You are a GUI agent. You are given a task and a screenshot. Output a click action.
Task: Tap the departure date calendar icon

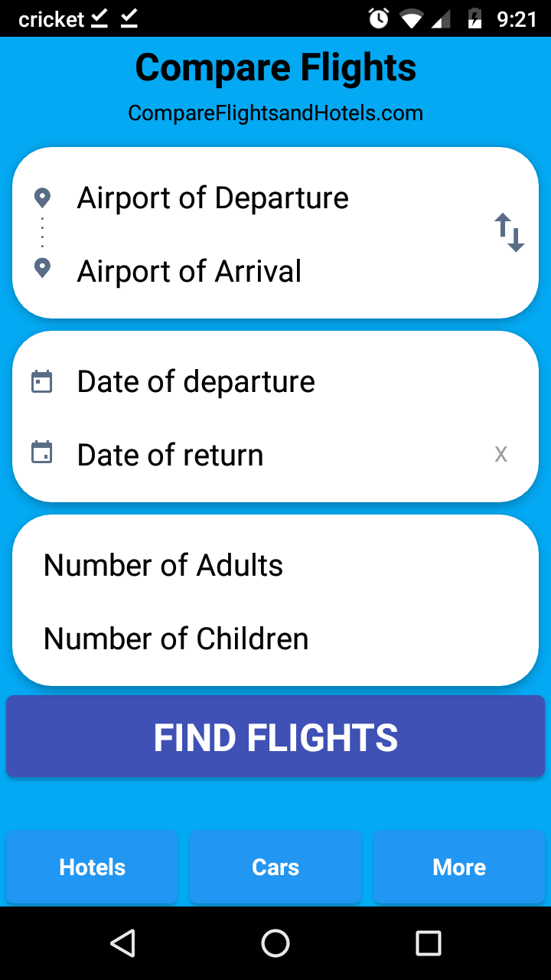coord(42,381)
